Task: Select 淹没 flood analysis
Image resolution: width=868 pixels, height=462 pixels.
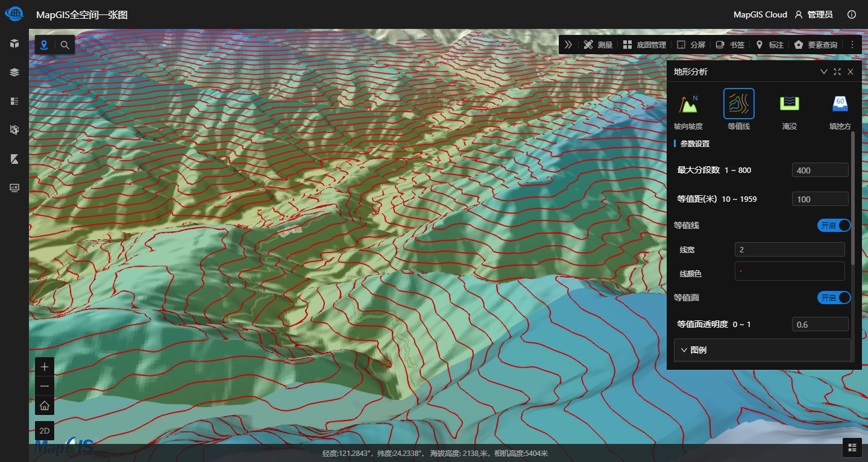Action: pyautogui.click(x=790, y=110)
